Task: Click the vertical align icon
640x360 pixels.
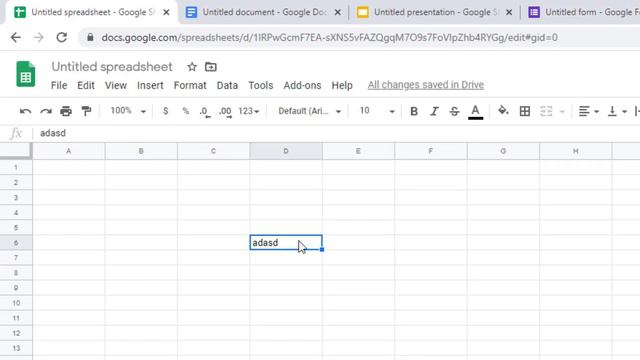Action: 612,111
